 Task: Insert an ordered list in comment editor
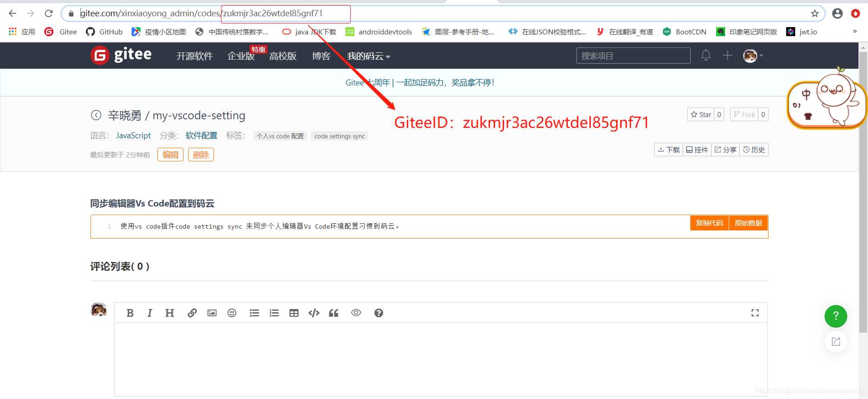(x=274, y=313)
